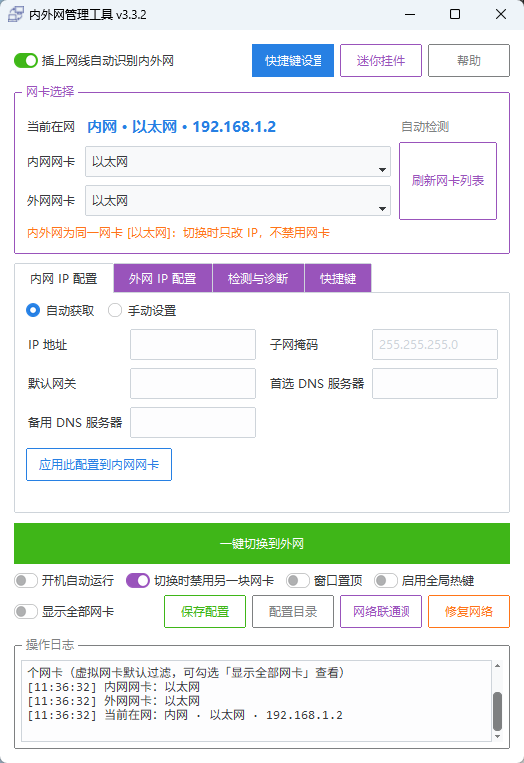Enable 启用全局热键 toggle
Image resolution: width=524 pixels, height=763 pixels.
[386, 581]
